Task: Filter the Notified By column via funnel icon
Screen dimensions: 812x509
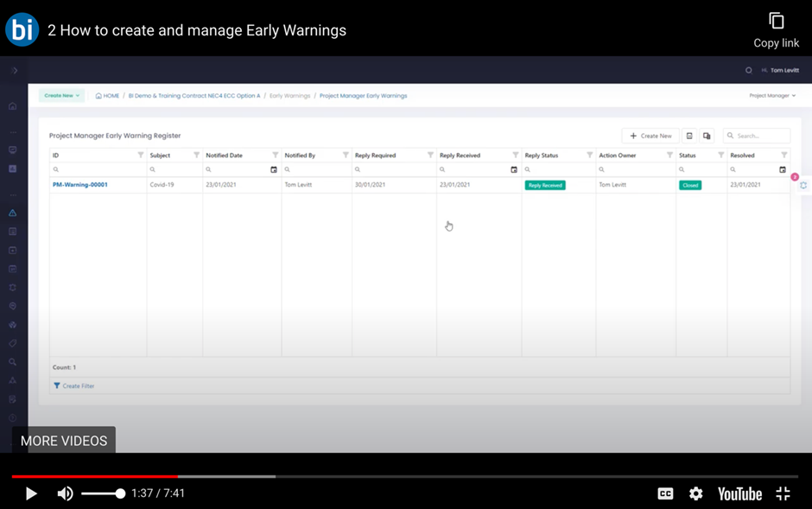Action: 346,155
